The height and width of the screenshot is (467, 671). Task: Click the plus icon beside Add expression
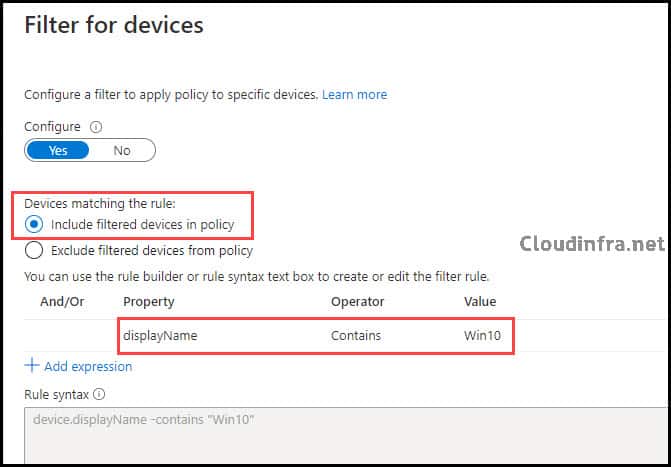click(x=32, y=366)
